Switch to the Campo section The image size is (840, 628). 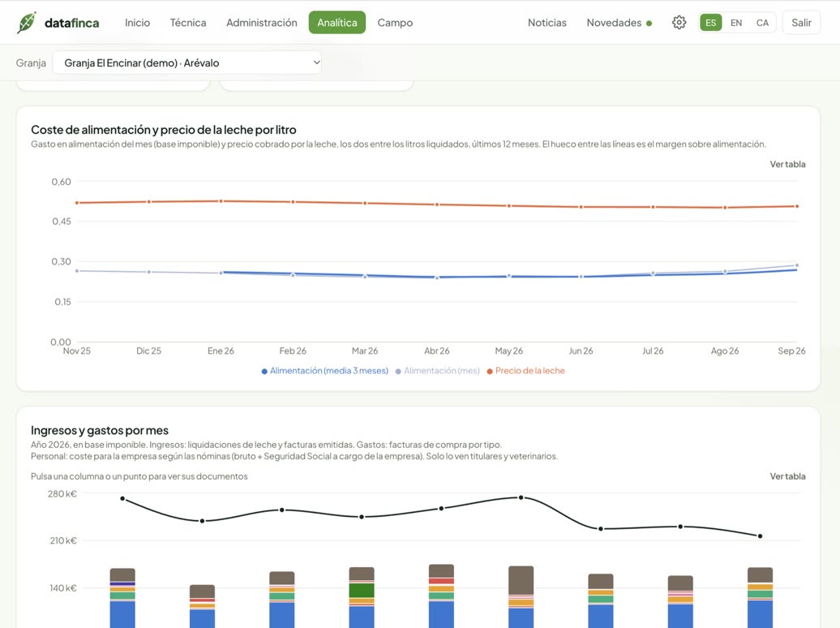[x=395, y=23]
